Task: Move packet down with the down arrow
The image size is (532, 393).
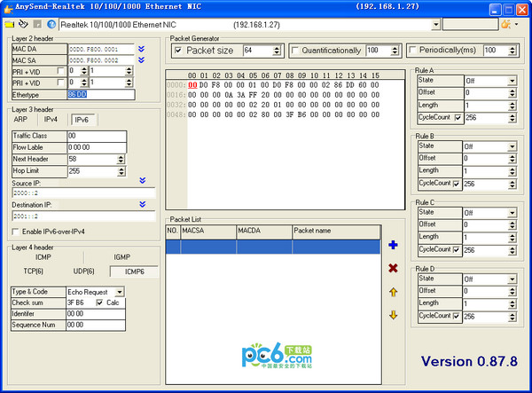Action: (393, 315)
